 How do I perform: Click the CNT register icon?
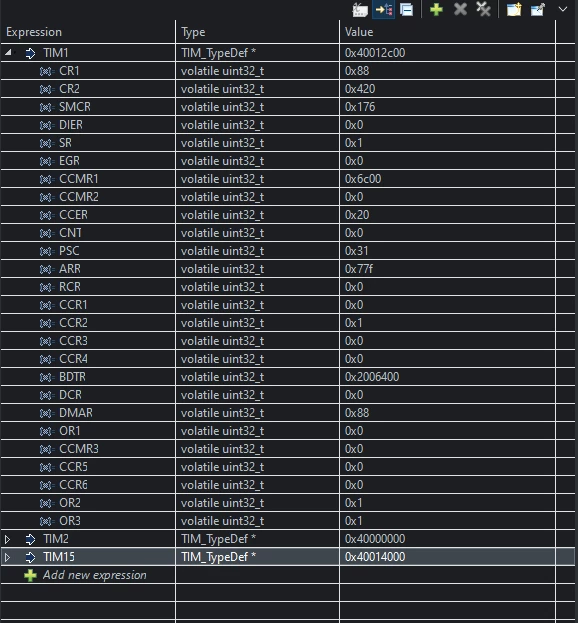pos(47,233)
